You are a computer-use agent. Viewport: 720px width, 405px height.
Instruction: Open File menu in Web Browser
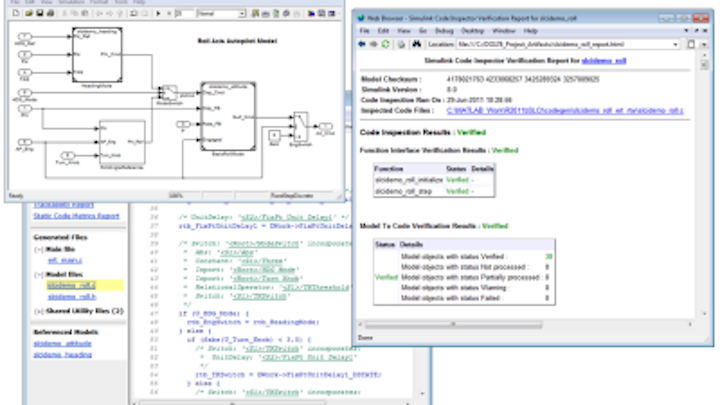[x=365, y=31]
